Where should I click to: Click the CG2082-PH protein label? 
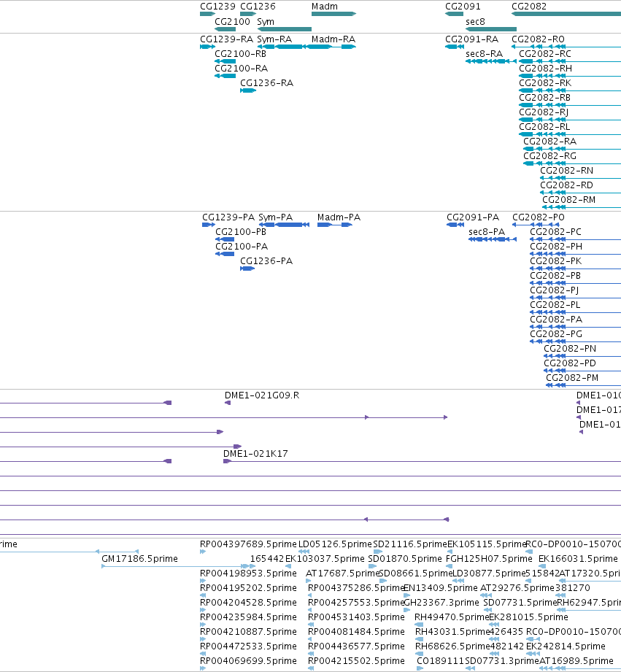(x=556, y=246)
